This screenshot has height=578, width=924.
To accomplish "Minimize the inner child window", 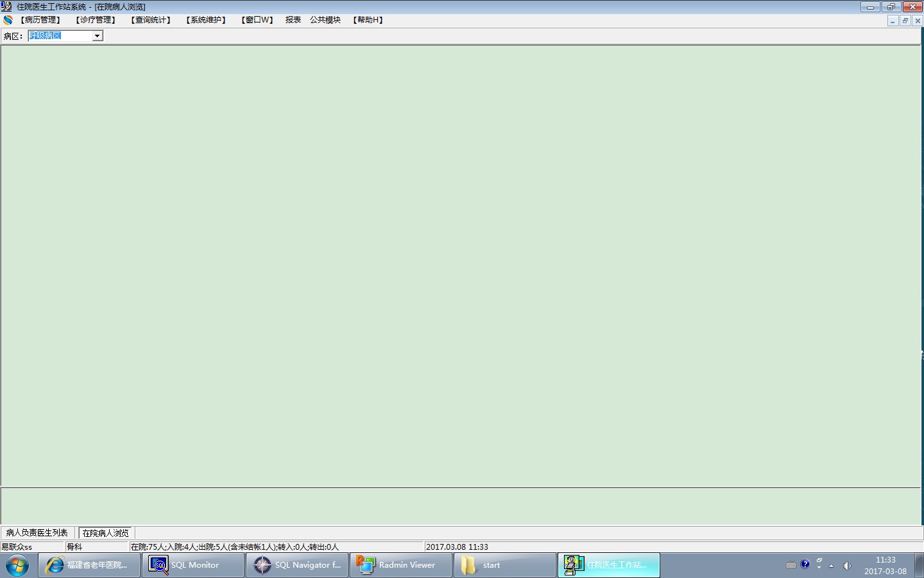I will point(893,21).
